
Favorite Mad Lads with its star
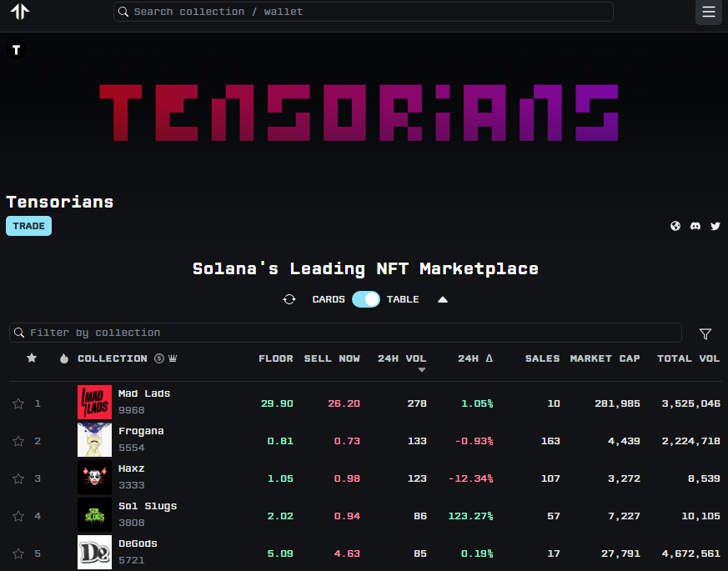click(18, 403)
